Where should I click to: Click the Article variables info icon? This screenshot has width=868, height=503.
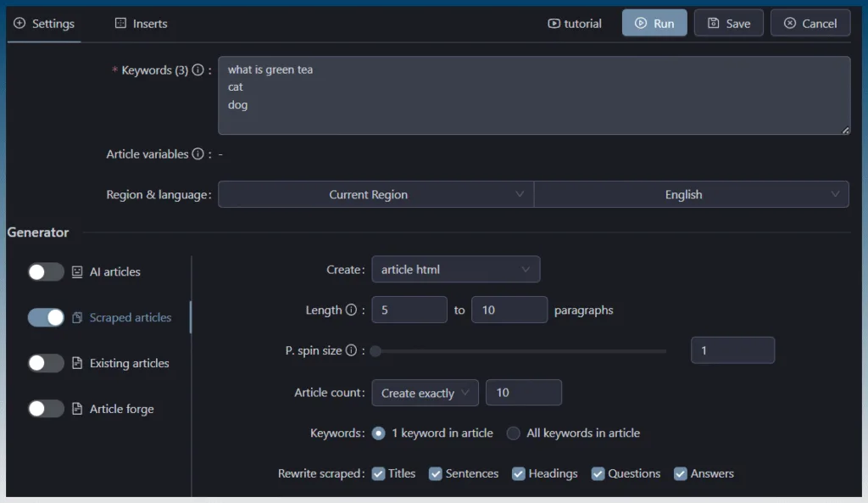pyautogui.click(x=198, y=154)
